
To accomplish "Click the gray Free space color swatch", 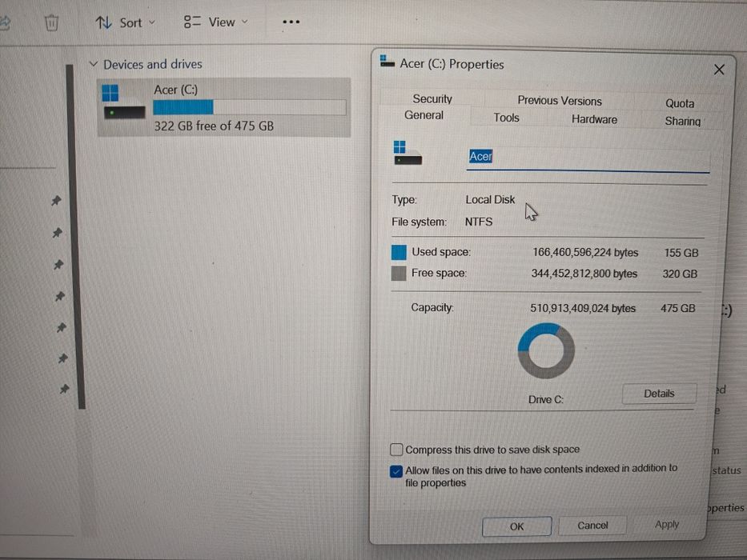I will (x=398, y=274).
